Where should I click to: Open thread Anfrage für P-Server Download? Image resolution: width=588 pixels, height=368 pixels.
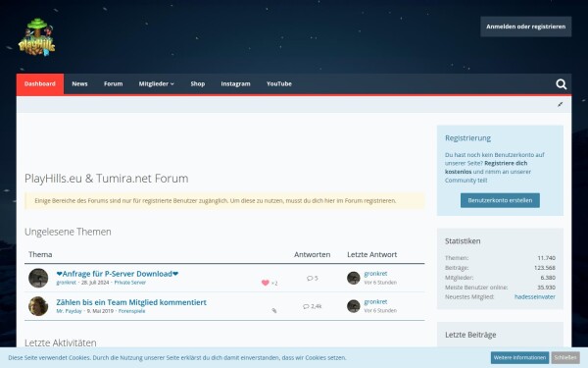[x=118, y=274]
